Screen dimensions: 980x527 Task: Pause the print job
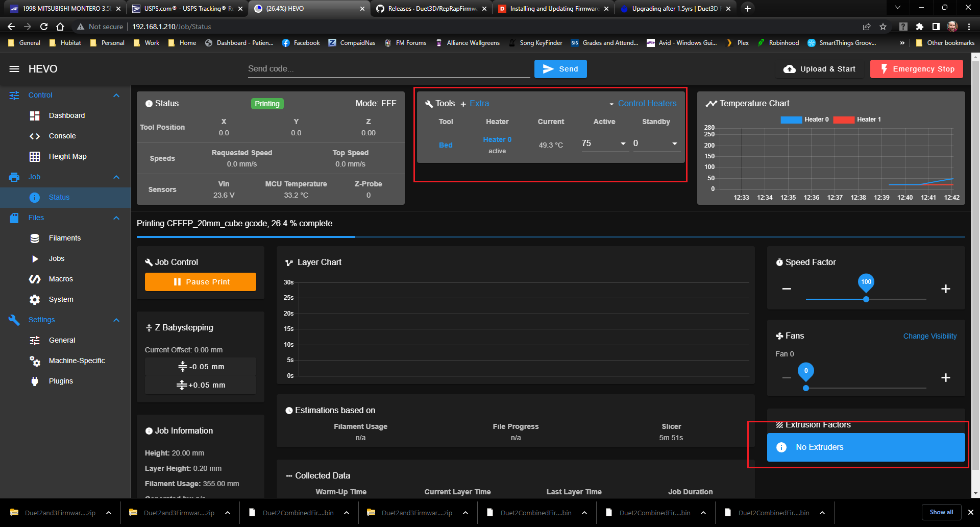pos(201,282)
